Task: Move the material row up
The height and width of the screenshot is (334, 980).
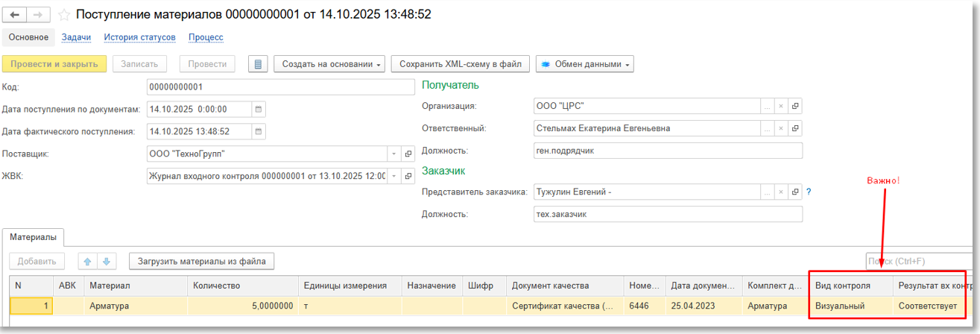Action: 88,262
